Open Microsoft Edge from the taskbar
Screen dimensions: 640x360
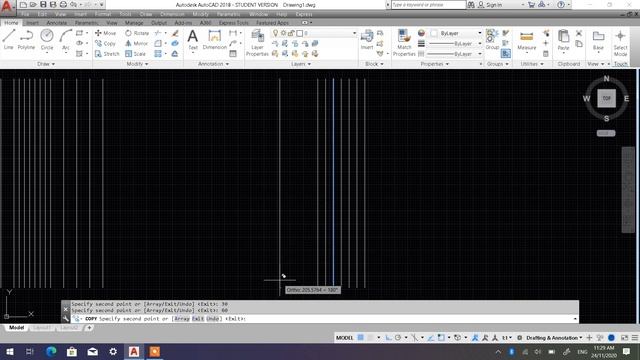click(51, 351)
